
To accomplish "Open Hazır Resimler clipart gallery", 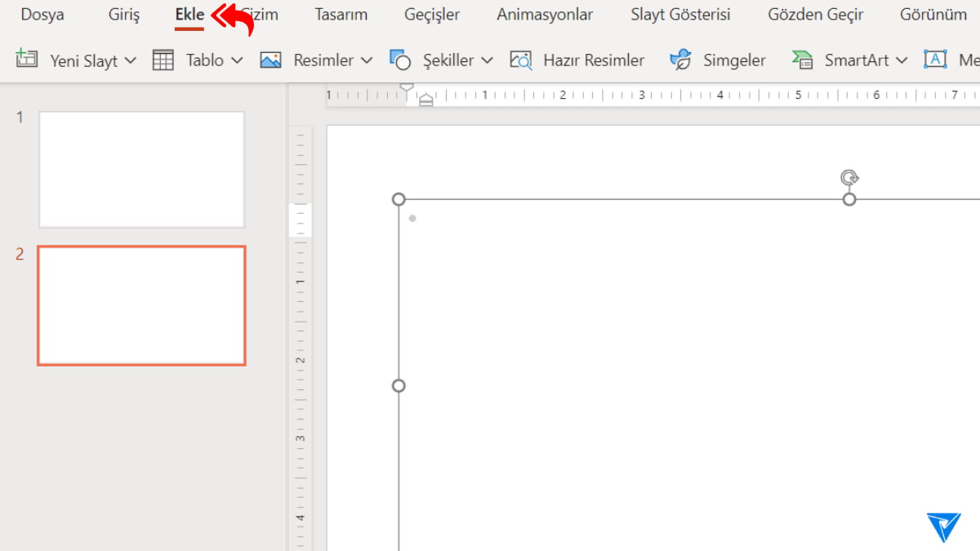I will pos(520,60).
